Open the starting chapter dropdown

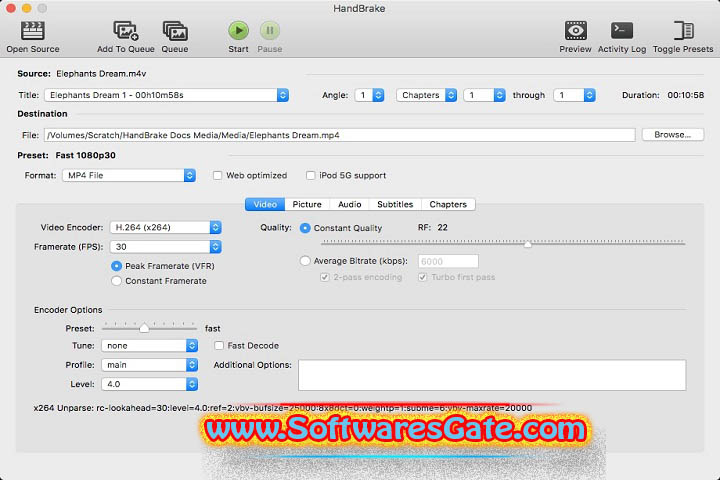pyautogui.click(x=484, y=95)
